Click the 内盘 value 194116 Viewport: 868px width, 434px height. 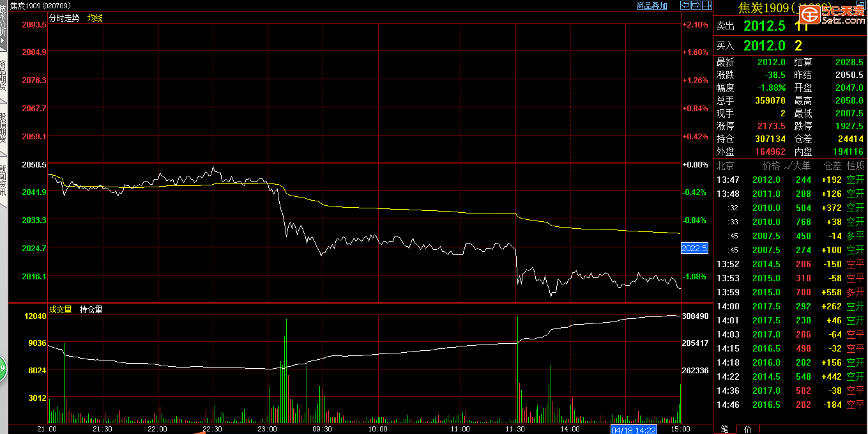pyautogui.click(x=849, y=151)
